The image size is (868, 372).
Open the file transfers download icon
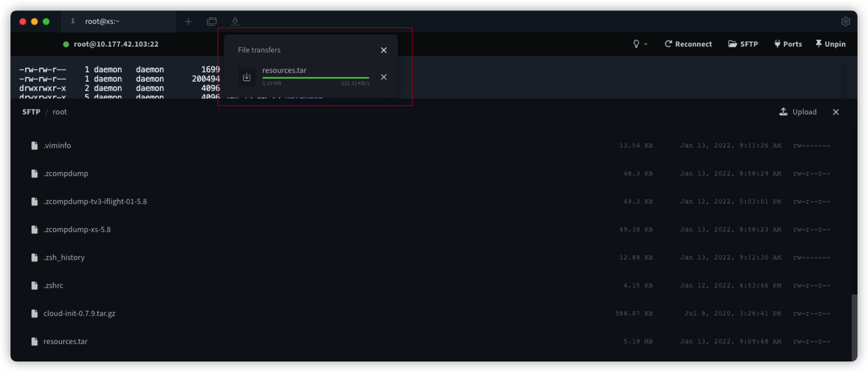click(x=235, y=21)
